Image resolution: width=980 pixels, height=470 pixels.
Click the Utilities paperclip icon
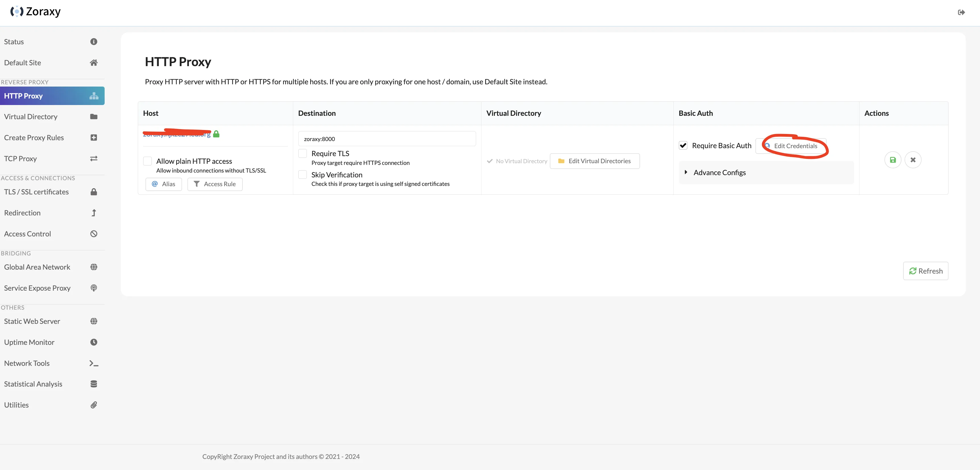point(94,405)
